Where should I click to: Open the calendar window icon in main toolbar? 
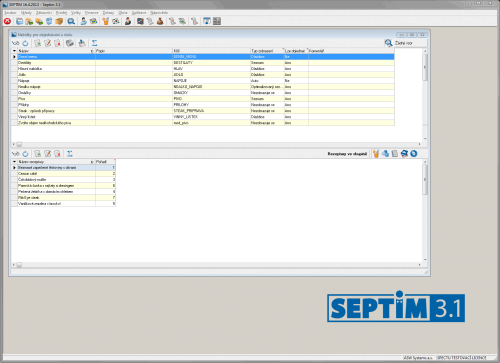coord(207,21)
